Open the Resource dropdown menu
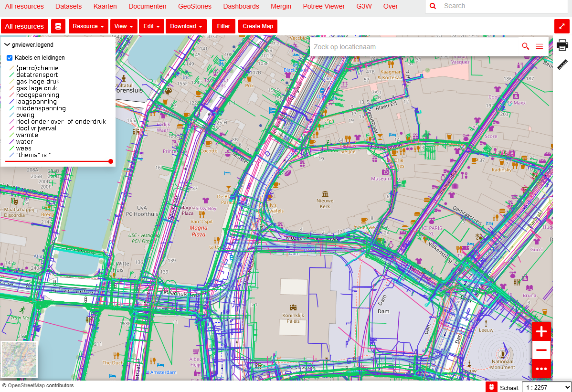Image resolution: width=572 pixels, height=392 pixels. point(88,26)
